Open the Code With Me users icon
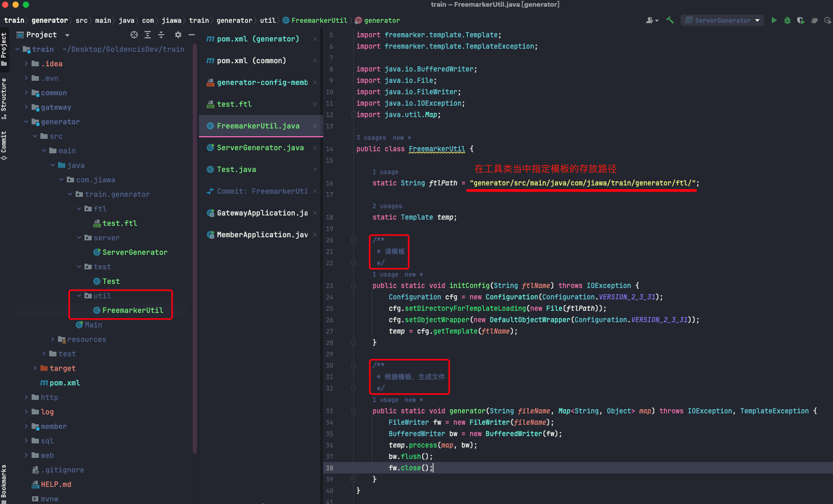The height and width of the screenshot is (504, 833). click(x=652, y=20)
